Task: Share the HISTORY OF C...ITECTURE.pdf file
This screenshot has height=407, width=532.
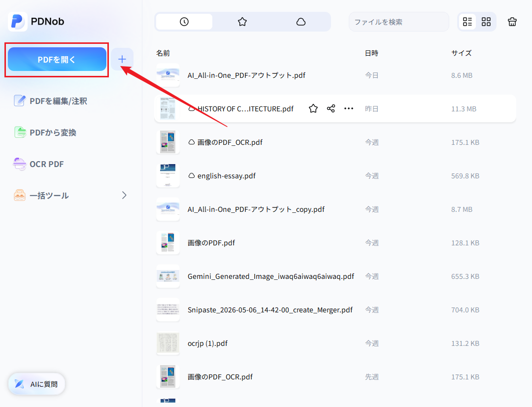Action: click(x=331, y=108)
